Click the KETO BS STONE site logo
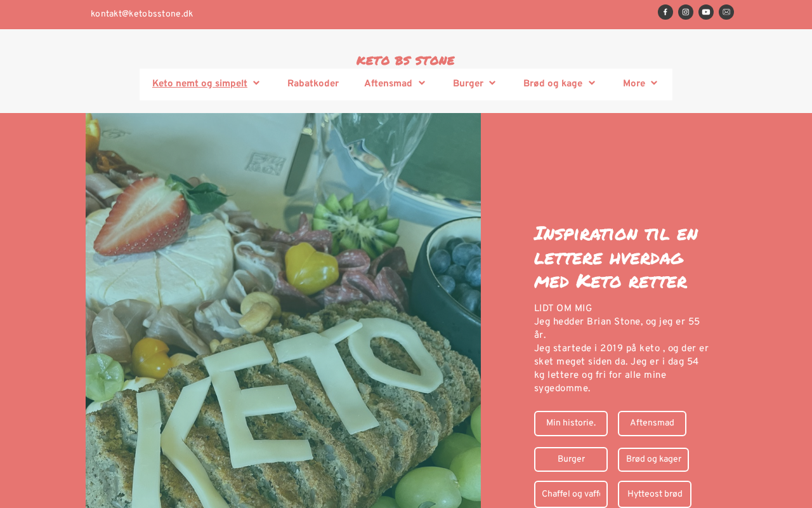This screenshot has width=812, height=508. [x=405, y=60]
